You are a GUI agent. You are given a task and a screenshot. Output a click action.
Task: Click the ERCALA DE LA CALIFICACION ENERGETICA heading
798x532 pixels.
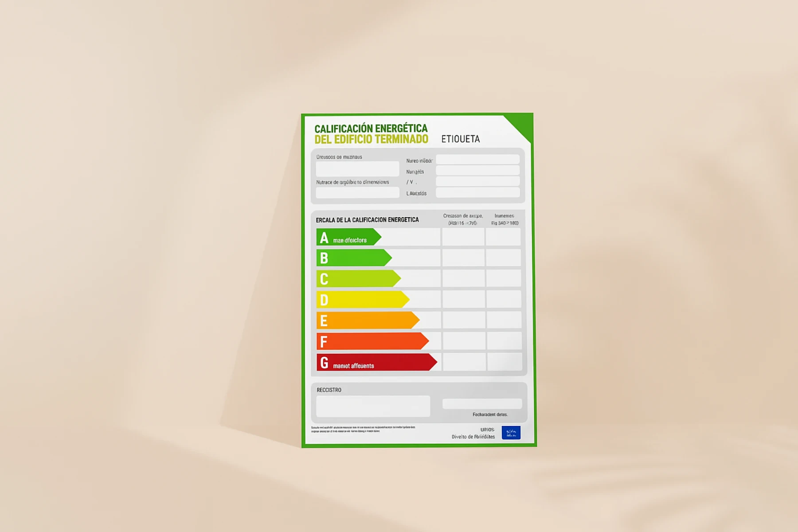pyautogui.click(x=367, y=219)
